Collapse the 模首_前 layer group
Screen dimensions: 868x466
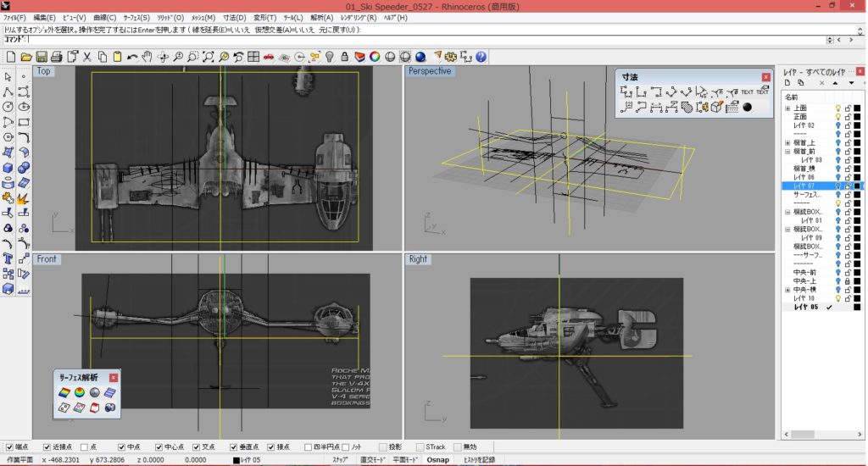click(787, 151)
